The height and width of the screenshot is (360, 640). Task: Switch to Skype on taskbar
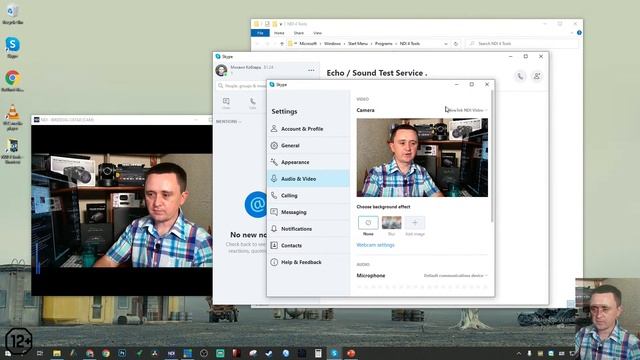pyautogui.click(x=334, y=353)
